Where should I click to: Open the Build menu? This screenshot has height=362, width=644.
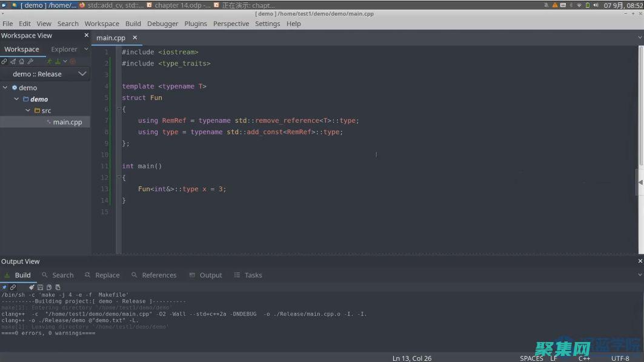133,24
